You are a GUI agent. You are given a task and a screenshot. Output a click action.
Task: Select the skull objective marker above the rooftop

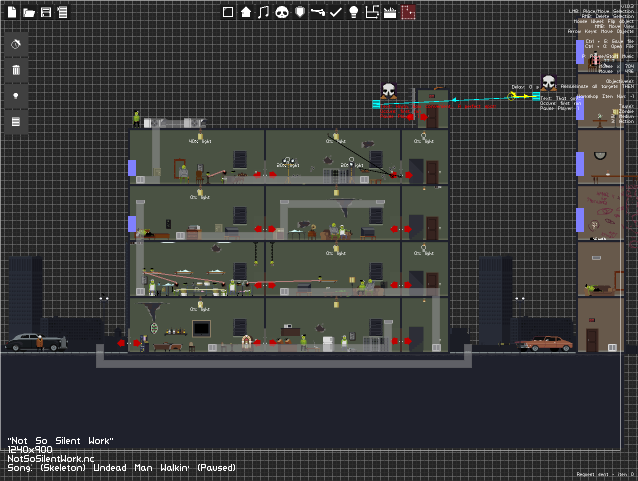click(x=389, y=90)
